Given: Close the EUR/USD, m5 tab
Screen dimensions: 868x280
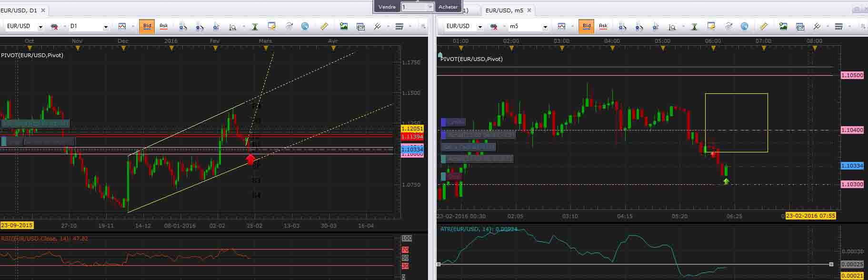Looking at the screenshot, I should click(529, 10).
